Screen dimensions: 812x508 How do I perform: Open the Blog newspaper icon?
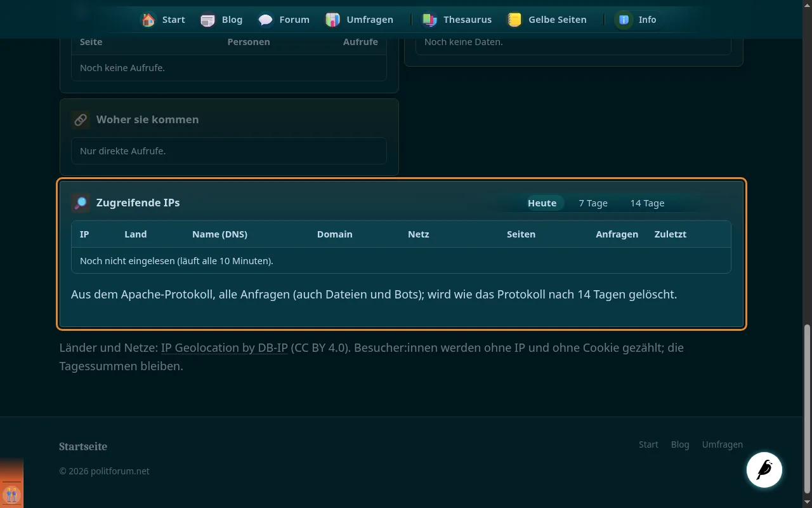pyautogui.click(x=207, y=20)
